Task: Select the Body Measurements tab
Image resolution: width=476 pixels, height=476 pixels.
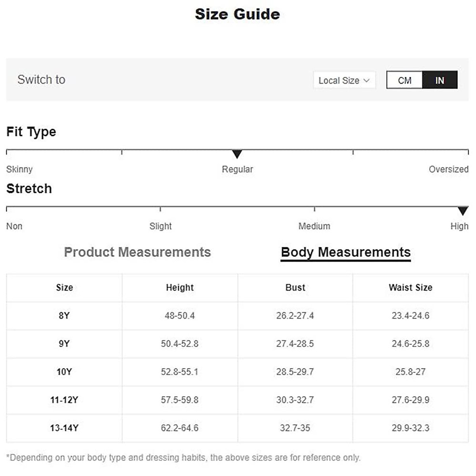Action: pos(345,252)
